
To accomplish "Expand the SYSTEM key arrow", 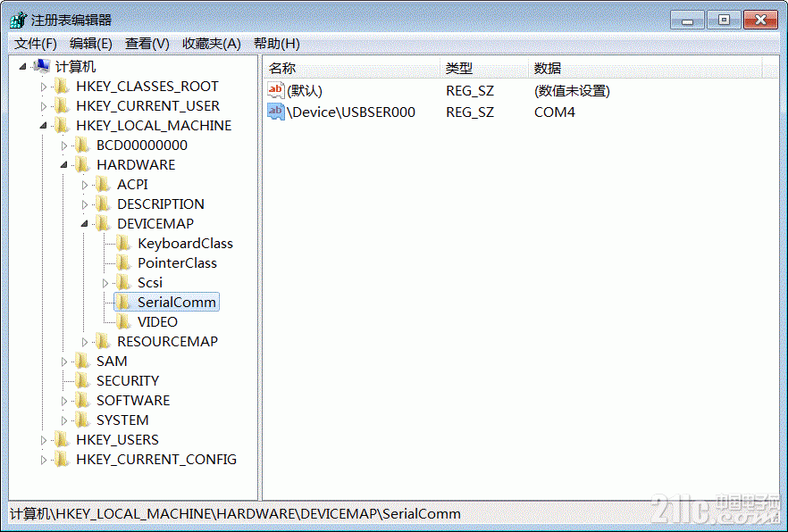I will (63, 420).
